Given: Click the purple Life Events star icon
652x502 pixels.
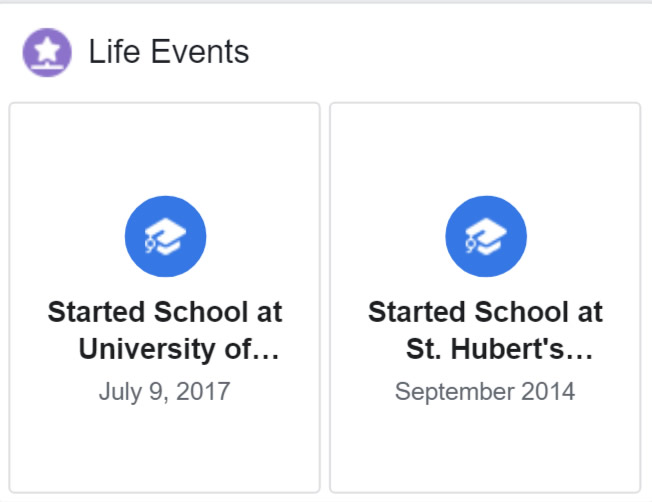Looking at the screenshot, I should (47, 52).
